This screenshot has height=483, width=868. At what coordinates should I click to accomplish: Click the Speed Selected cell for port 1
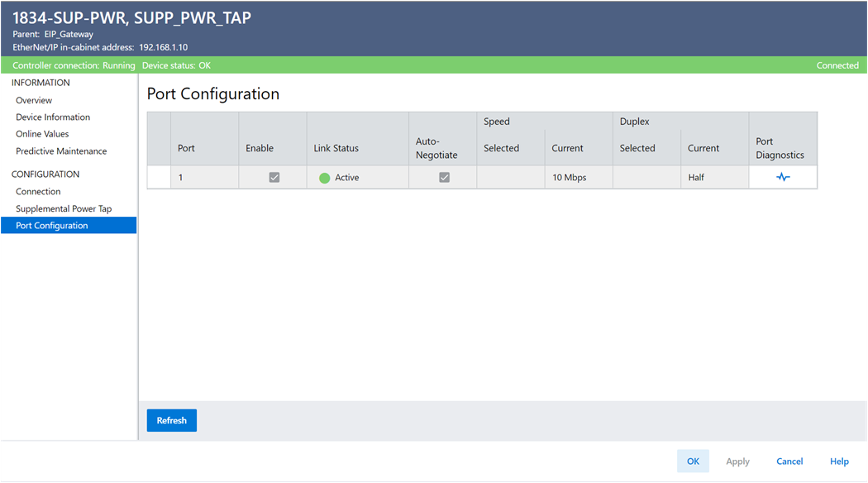click(x=510, y=177)
